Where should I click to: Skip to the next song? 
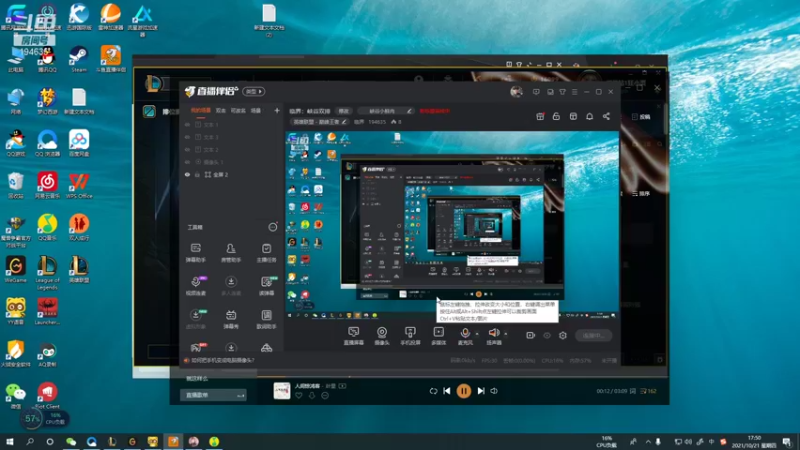(x=481, y=391)
